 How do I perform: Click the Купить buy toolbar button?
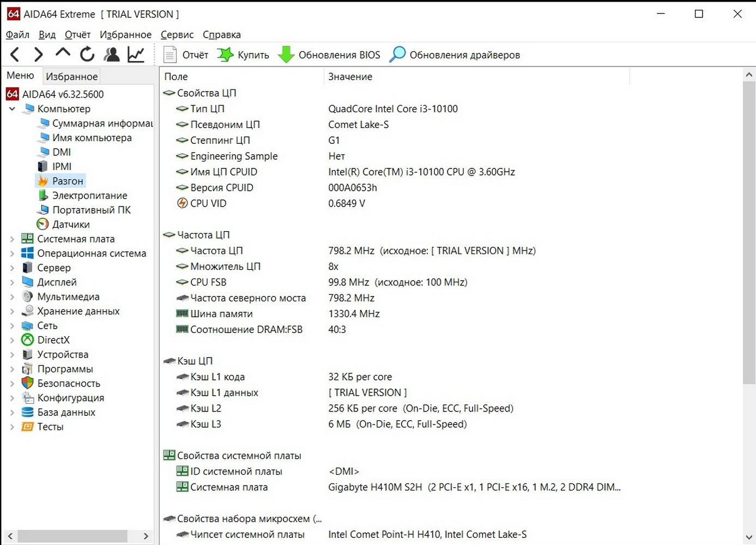243,55
